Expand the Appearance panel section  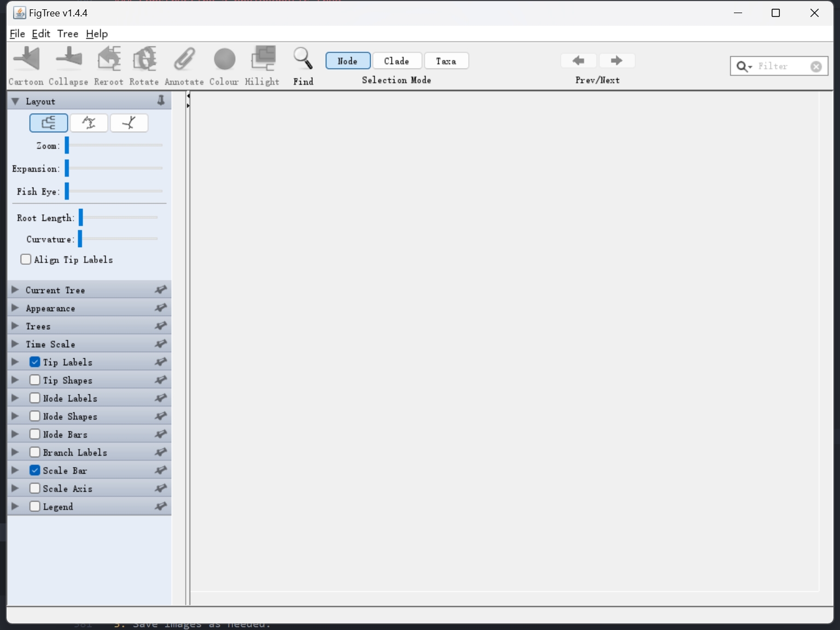pos(15,308)
